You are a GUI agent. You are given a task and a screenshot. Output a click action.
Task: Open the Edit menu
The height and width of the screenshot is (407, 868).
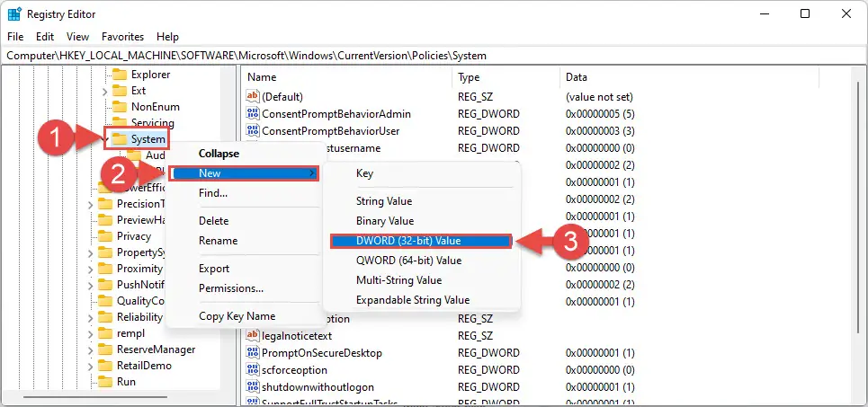[45, 37]
